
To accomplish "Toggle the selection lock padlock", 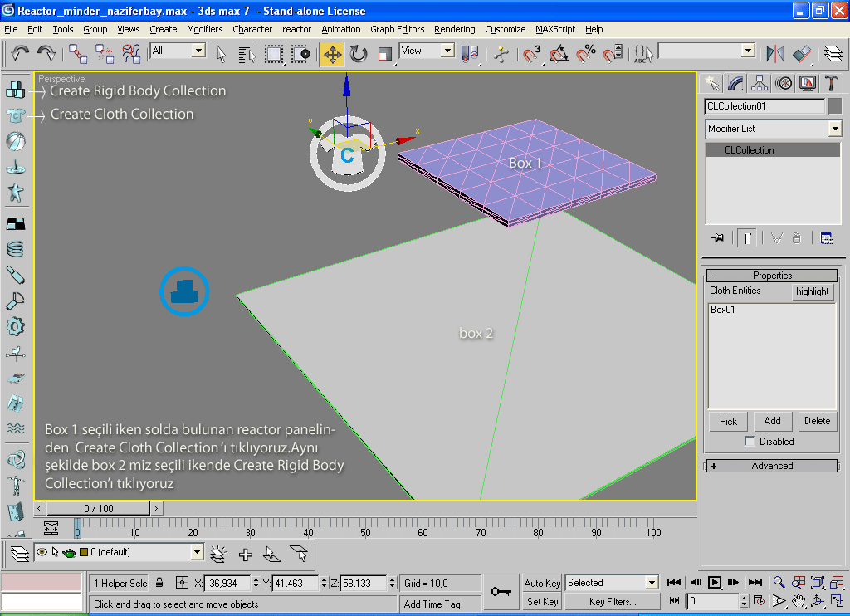I will [159, 583].
